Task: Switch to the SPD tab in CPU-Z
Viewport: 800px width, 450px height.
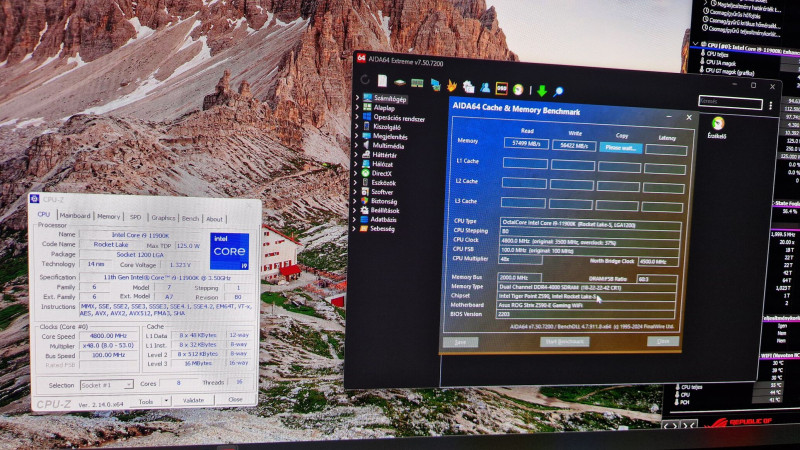Action: pyautogui.click(x=136, y=217)
